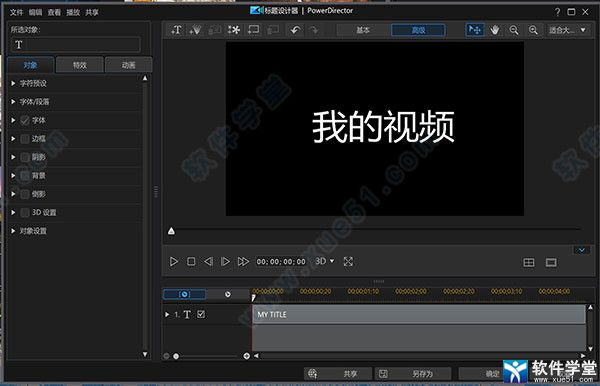Viewport: 600px width, 386px height.
Task: Switch to the 特效 tab
Action: point(80,65)
